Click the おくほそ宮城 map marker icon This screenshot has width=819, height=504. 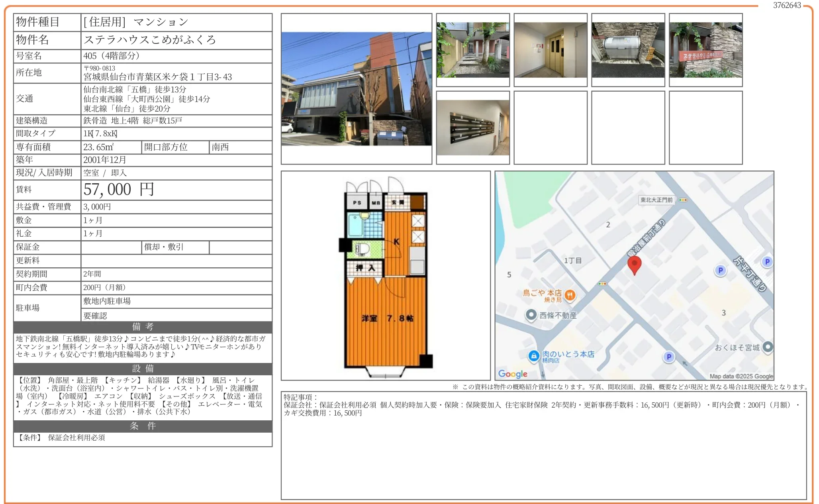tap(768, 347)
